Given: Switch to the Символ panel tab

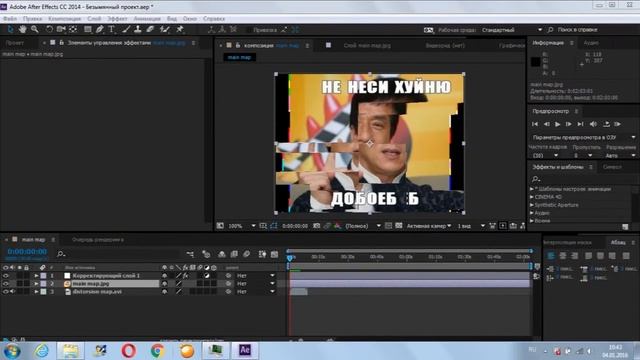Looking at the screenshot, I should pos(612,167).
